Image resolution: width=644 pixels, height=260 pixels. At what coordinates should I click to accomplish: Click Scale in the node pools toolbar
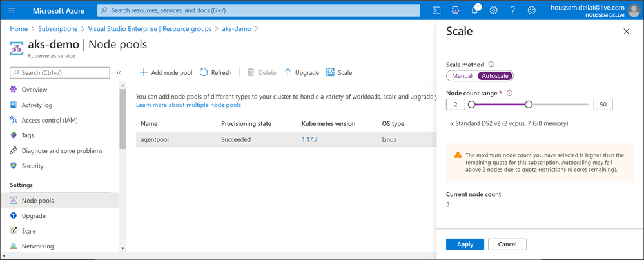(x=339, y=73)
